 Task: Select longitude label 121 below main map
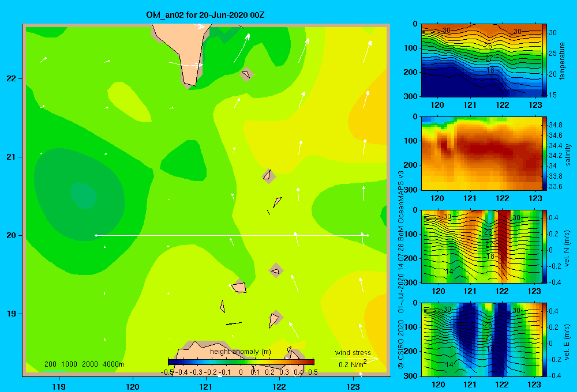click(206, 386)
